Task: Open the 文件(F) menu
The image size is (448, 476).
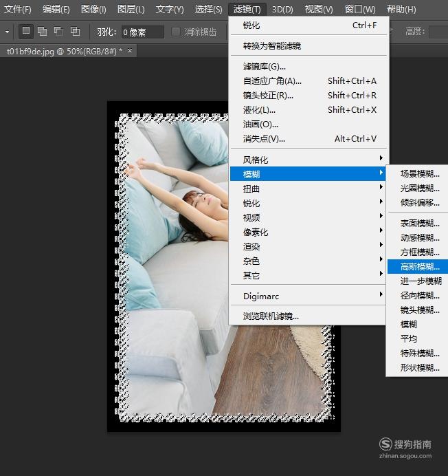Action: [18, 10]
